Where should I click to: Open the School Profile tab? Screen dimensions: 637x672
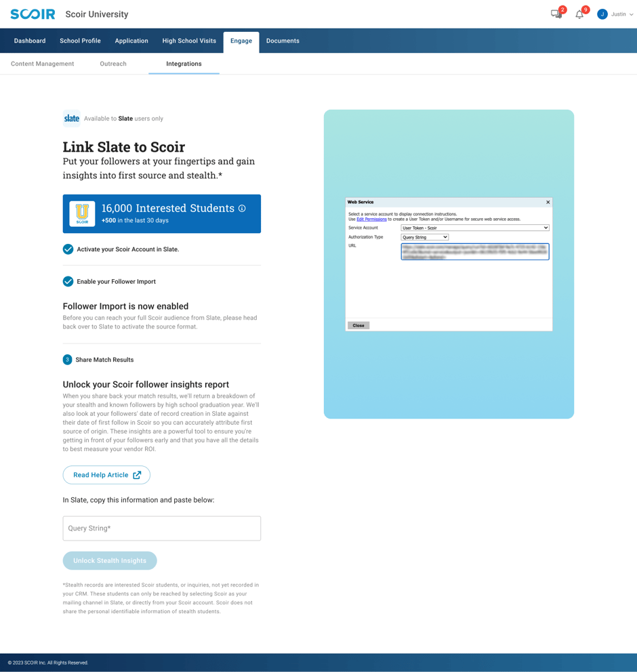pyautogui.click(x=80, y=41)
